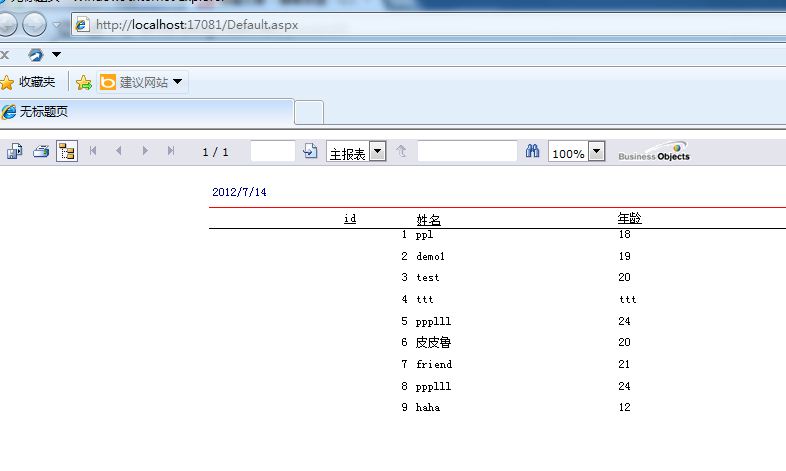The width and height of the screenshot is (786, 471).
Task: Open the 收藏夹 favorites button
Action: click(x=28, y=82)
